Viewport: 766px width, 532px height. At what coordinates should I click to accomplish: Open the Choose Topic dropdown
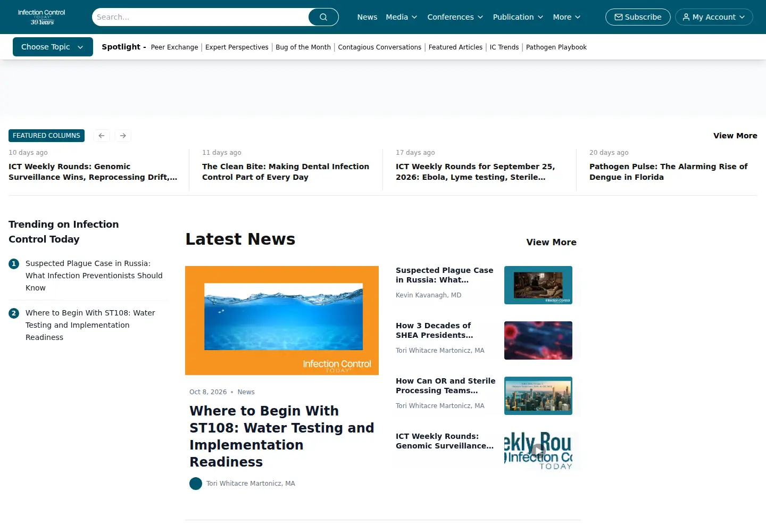pyautogui.click(x=53, y=47)
